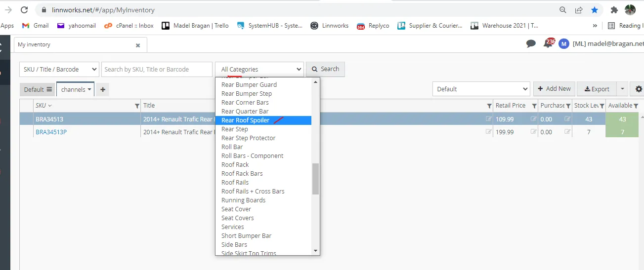The height and width of the screenshot is (270, 644).
Task: Expand the Export split arrow
Action: click(x=623, y=89)
